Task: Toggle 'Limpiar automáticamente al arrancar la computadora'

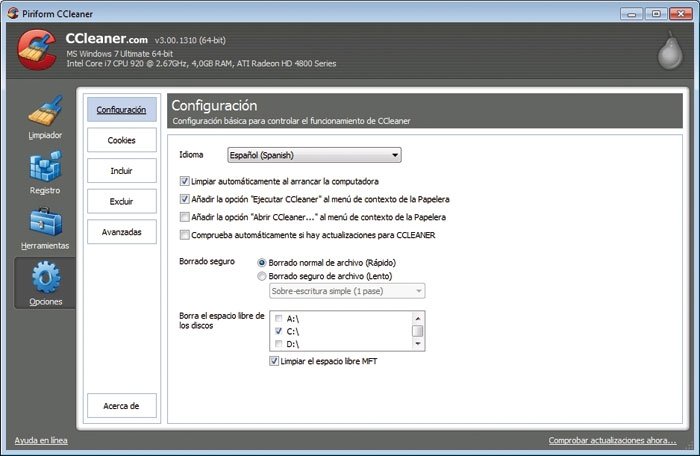Action: coord(184,181)
